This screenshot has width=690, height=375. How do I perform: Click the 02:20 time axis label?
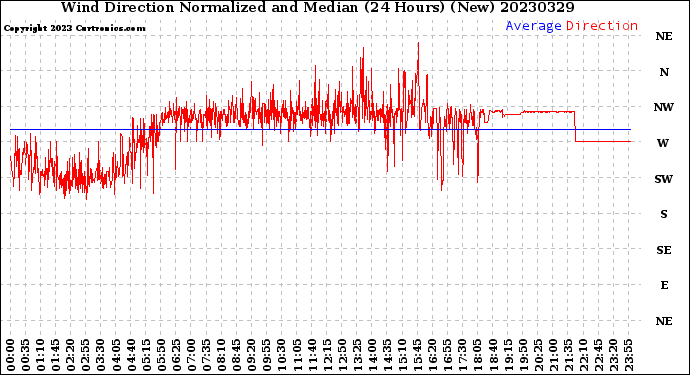coord(71,355)
